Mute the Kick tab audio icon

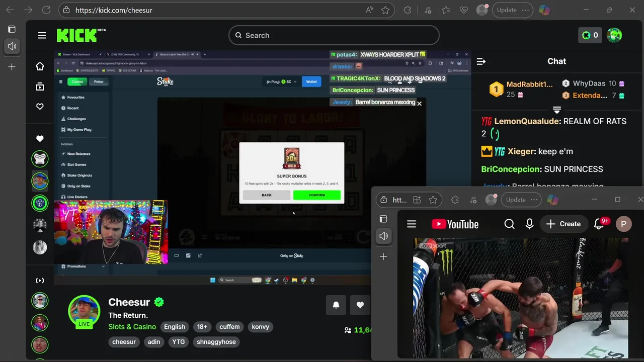pyautogui.click(x=12, y=46)
